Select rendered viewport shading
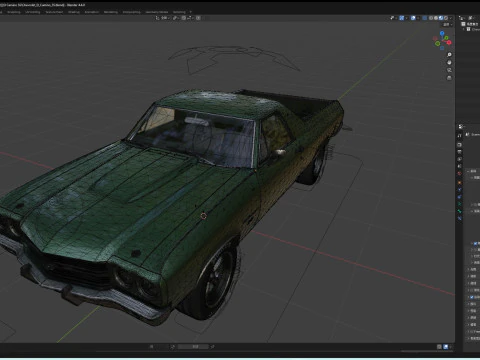Image resolution: width=480 pixels, height=360 pixels. click(x=446, y=18)
